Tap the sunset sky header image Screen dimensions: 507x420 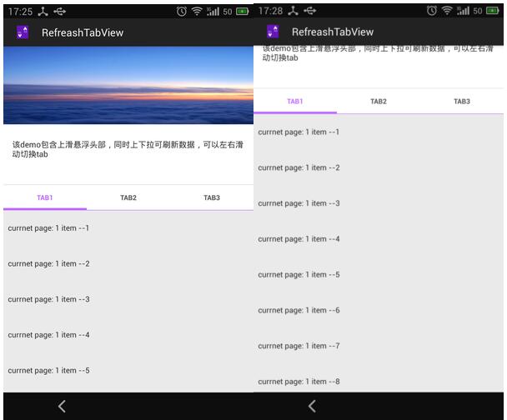128,85
